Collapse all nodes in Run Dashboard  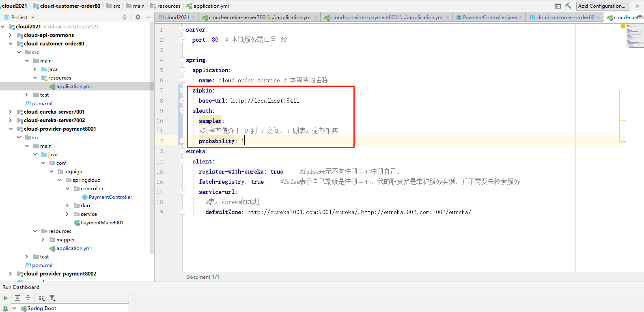[28, 298]
